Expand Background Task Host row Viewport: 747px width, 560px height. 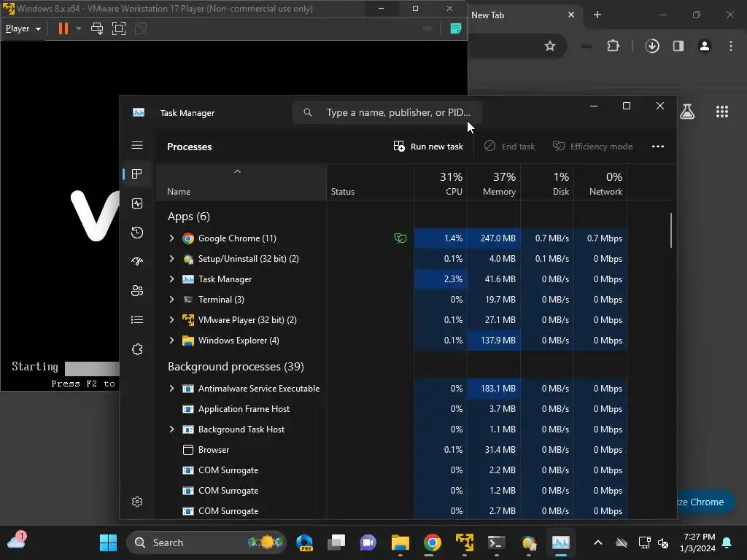click(171, 429)
